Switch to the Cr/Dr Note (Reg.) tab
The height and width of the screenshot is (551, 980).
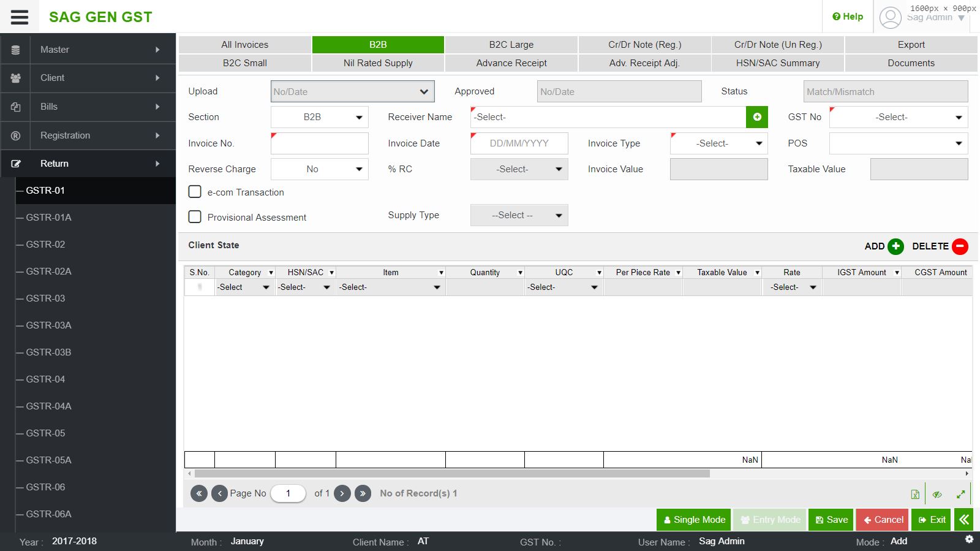tap(645, 45)
